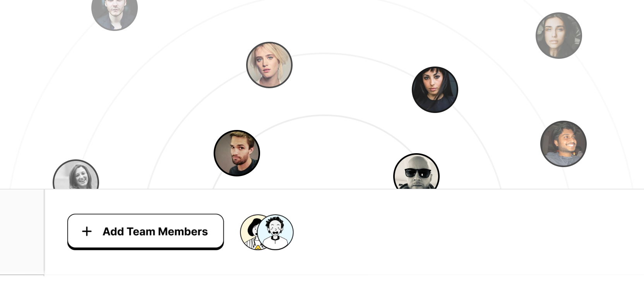644x294 pixels.
Task: Click blank team bar area beside avatars
Action: click(x=464, y=232)
